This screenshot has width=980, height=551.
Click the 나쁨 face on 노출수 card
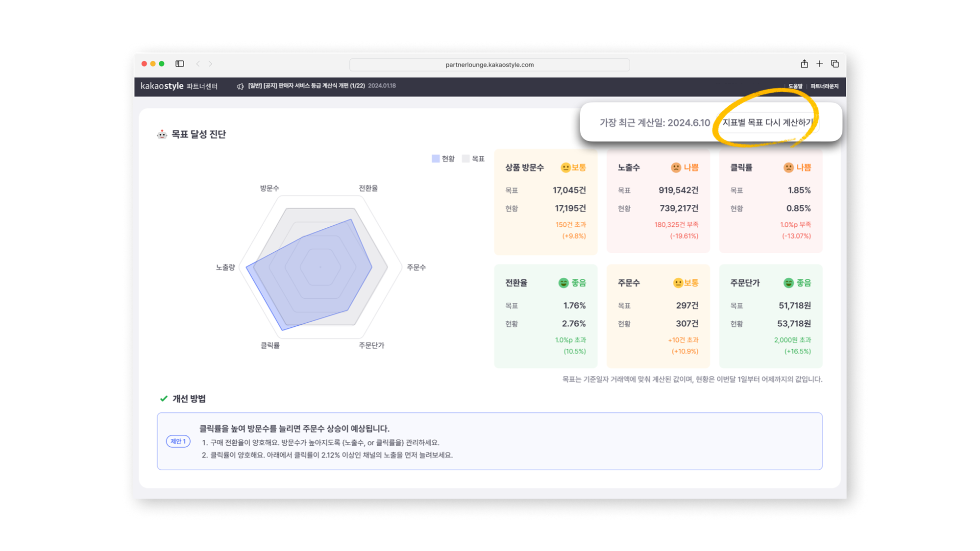point(676,168)
